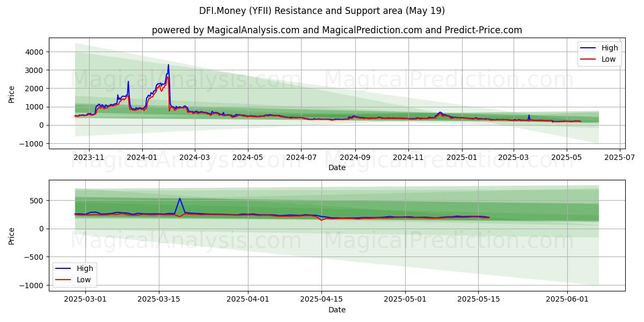Click the 2025-06-01 tick in bottom chart
The width and height of the screenshot is (644, 322).
(567, 299)
